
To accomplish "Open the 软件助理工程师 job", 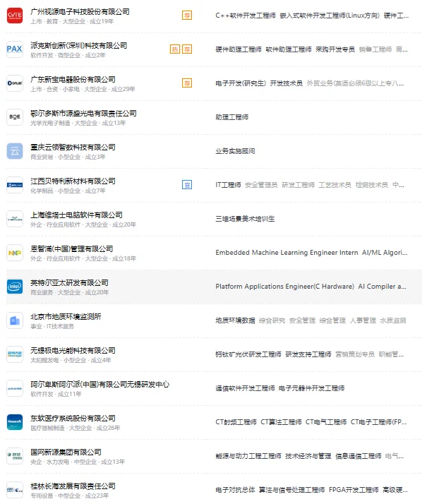I will [289, 49].
